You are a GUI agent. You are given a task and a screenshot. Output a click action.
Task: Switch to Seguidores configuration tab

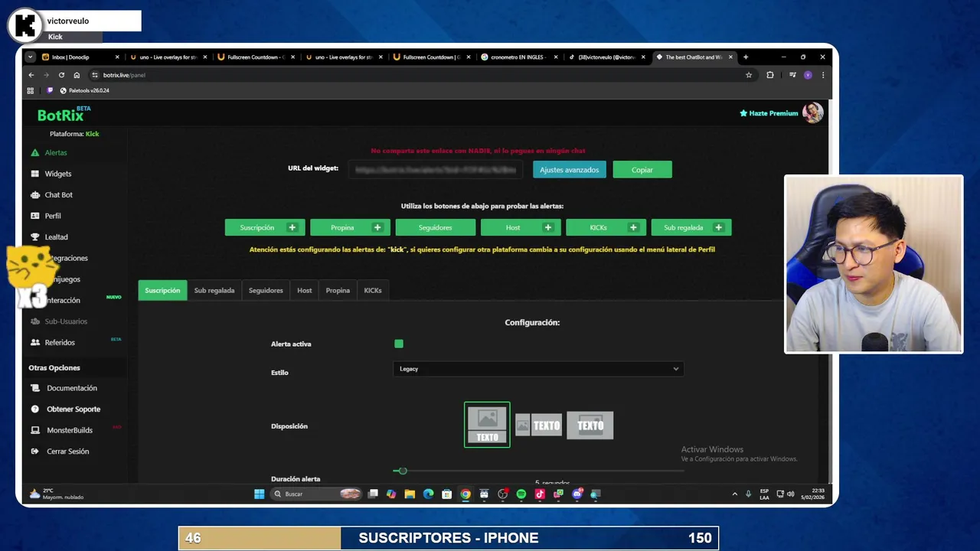(x=266, y=290)
